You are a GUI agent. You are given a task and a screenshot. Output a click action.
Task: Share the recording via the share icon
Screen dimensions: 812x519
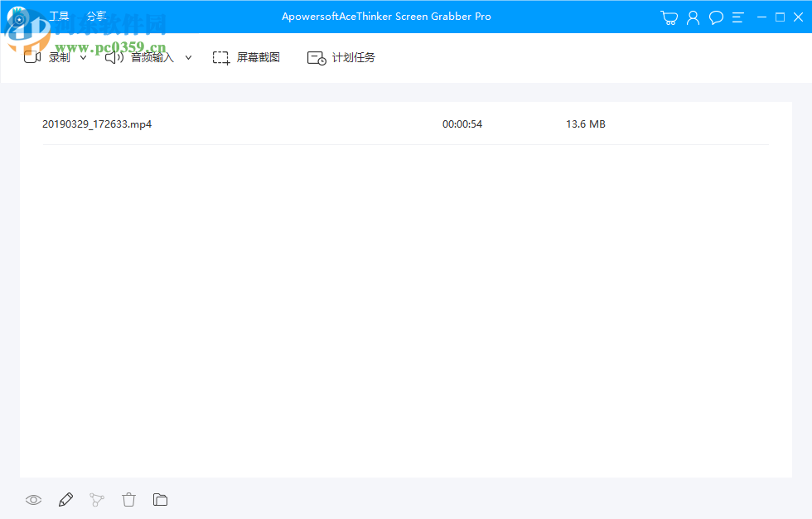click(x=97, y=499)
